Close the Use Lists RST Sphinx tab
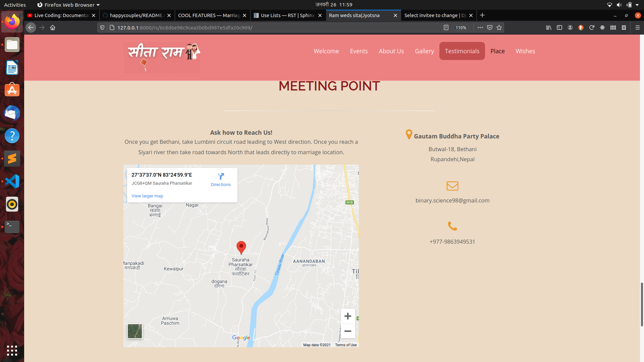Image resolution: width=644 pixels, height=362 pixels. click(320, 15)
